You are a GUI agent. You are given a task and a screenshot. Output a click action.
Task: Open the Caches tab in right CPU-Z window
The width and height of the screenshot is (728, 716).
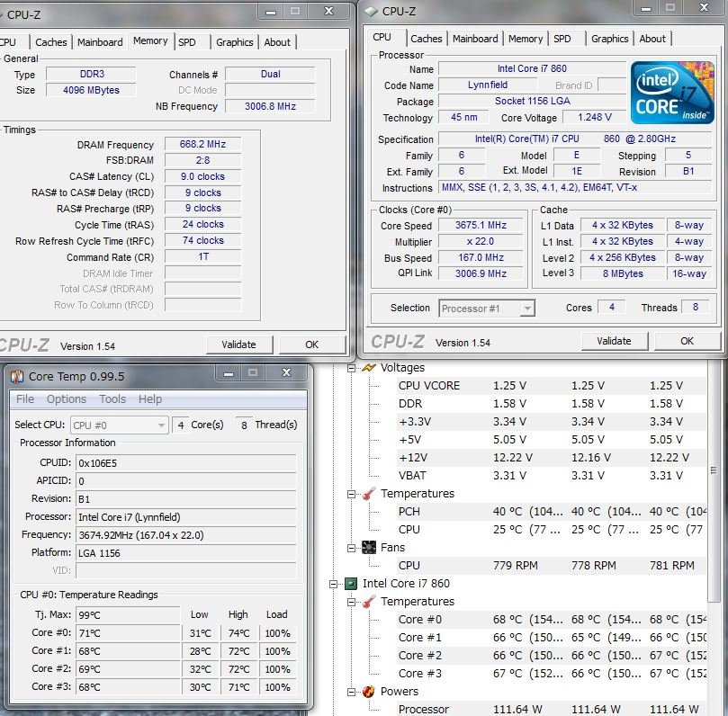427,39
